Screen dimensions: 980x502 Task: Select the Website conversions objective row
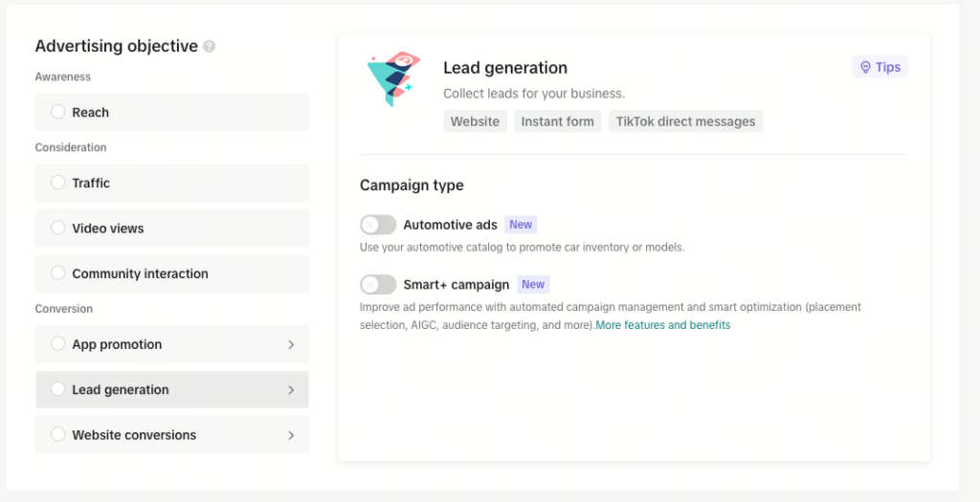coord(172,434)
